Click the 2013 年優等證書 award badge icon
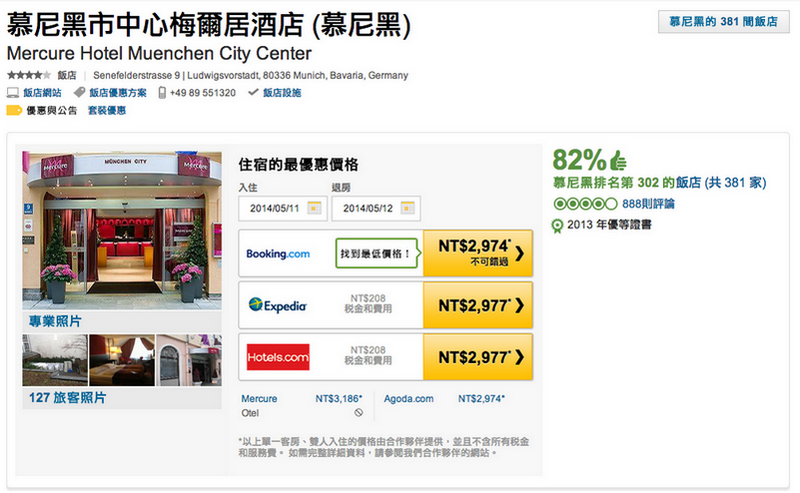The height and width of the screenshot is (493, 800). [558, 226]
